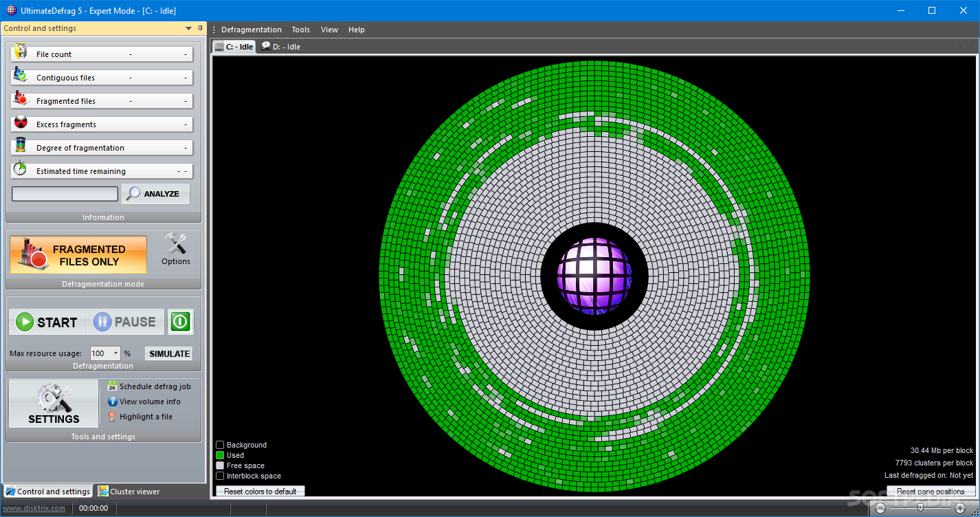This screenshot has width=980, height=517.
Task: Click the Fragmented files icon
Action: point(20,99)
